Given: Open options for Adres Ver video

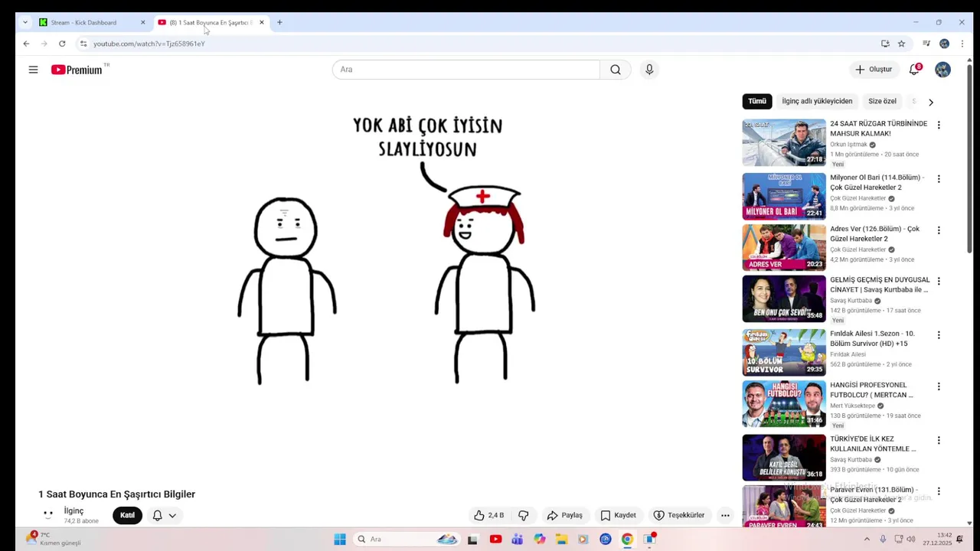Looking at the screenshot, I should coord(939,230).
